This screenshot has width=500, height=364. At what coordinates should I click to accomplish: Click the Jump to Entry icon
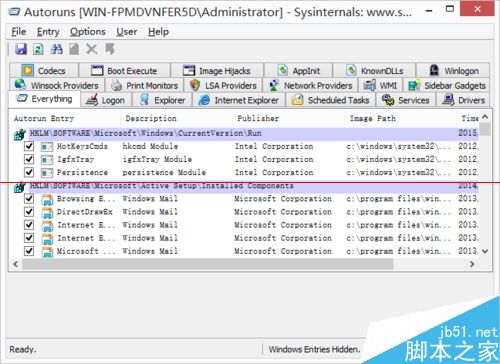tap(110, 49)
